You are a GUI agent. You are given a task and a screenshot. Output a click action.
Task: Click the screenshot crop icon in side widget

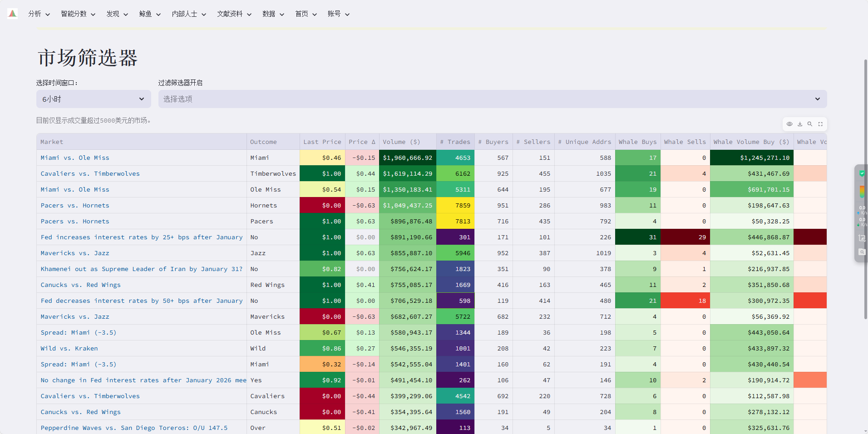coord(862,237)
